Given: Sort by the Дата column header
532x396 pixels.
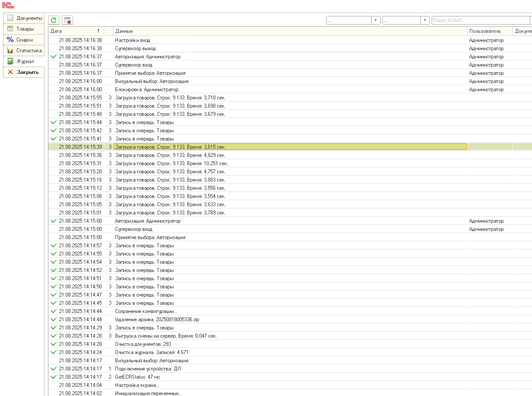Looking at the screenshot, I should click(x=76, y=31).
